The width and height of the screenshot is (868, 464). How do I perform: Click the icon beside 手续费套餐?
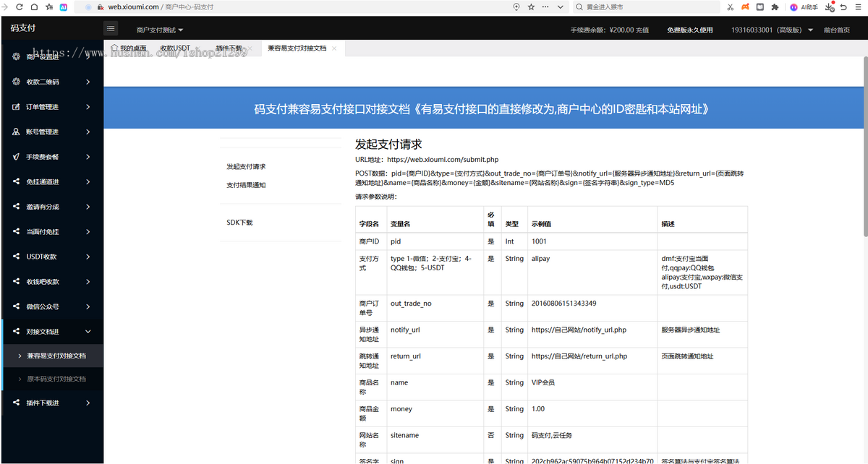tap(17, 157)
